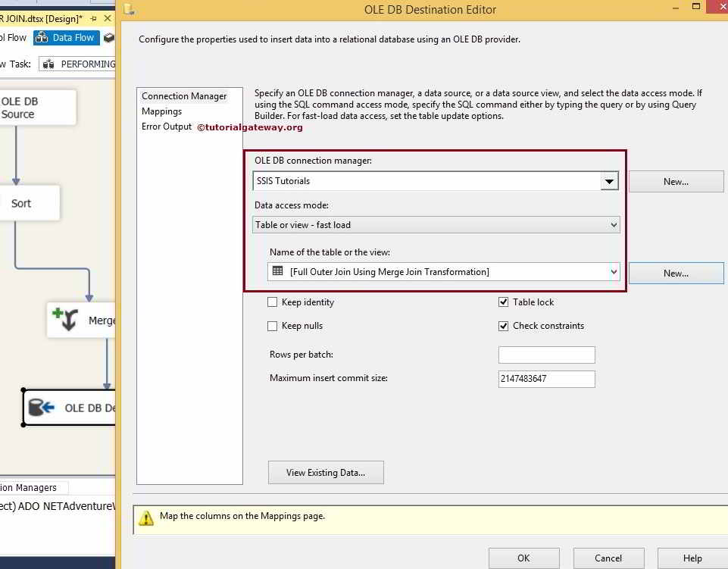Screen dimensions: 728x569
Task: Enable the Keep identity checkbox
Action: coord(272,302)
